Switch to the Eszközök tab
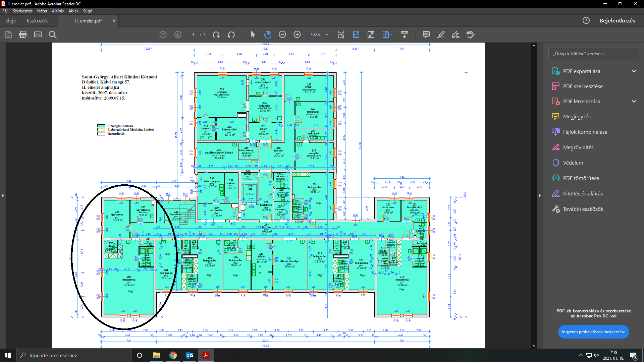 (37, 21)
